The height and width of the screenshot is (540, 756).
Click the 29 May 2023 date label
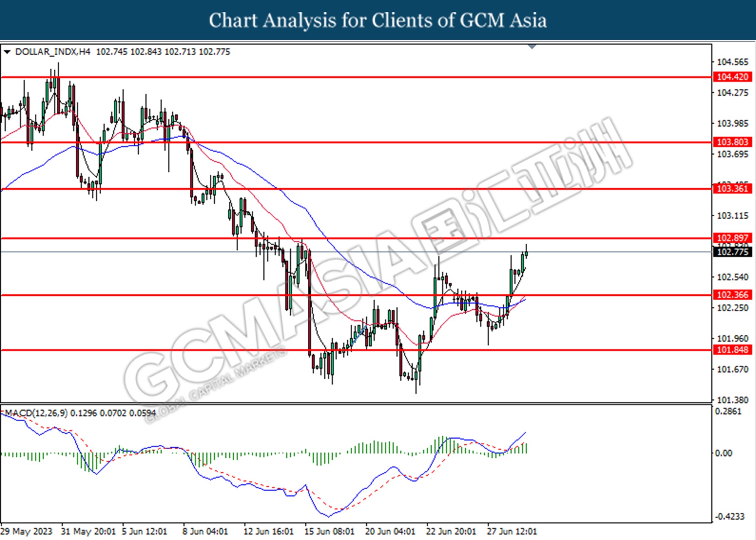pos(26,531)
